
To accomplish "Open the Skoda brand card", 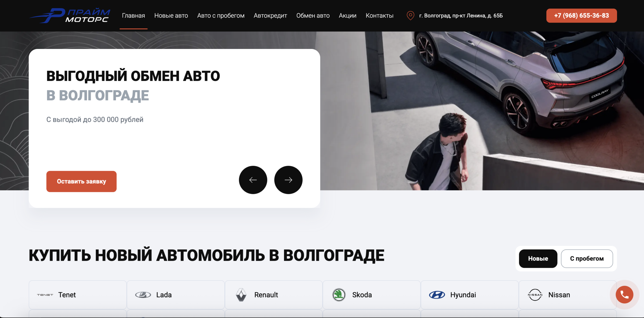I will (x=372, y=295).
